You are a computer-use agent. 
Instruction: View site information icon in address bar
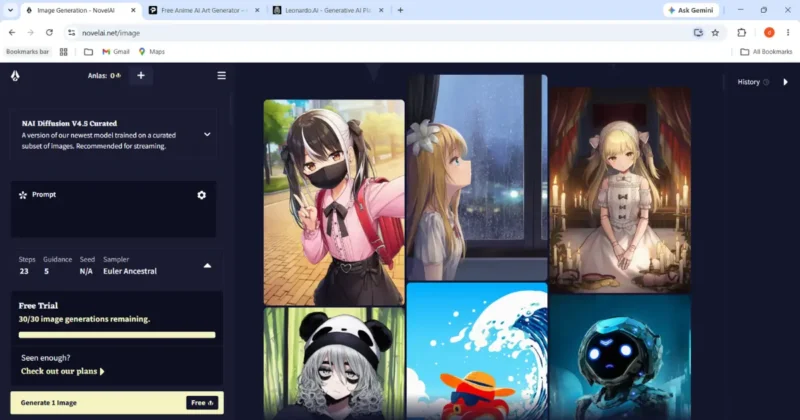point(71,33)
